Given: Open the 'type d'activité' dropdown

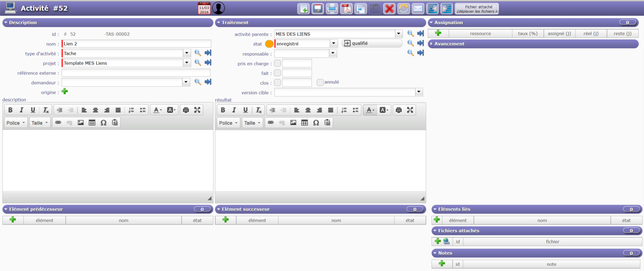Looking at the screenshot, I should pos(186,53).
